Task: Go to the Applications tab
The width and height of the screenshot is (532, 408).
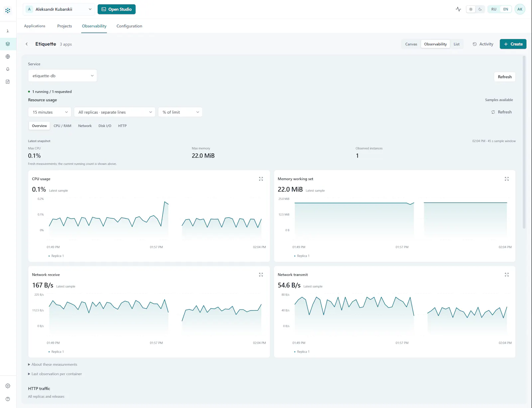Action: tap(35, 26)
